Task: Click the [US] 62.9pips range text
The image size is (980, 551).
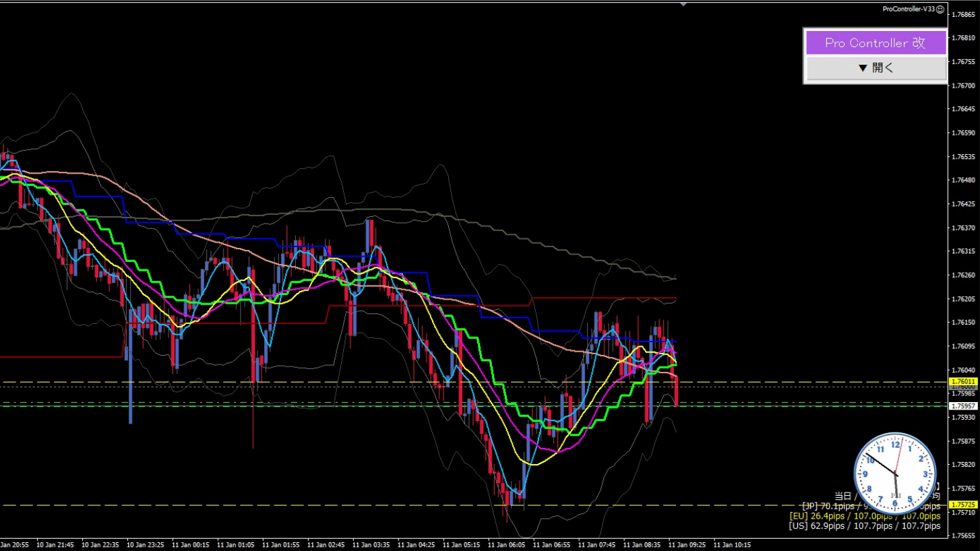Action: pos(865,526)
